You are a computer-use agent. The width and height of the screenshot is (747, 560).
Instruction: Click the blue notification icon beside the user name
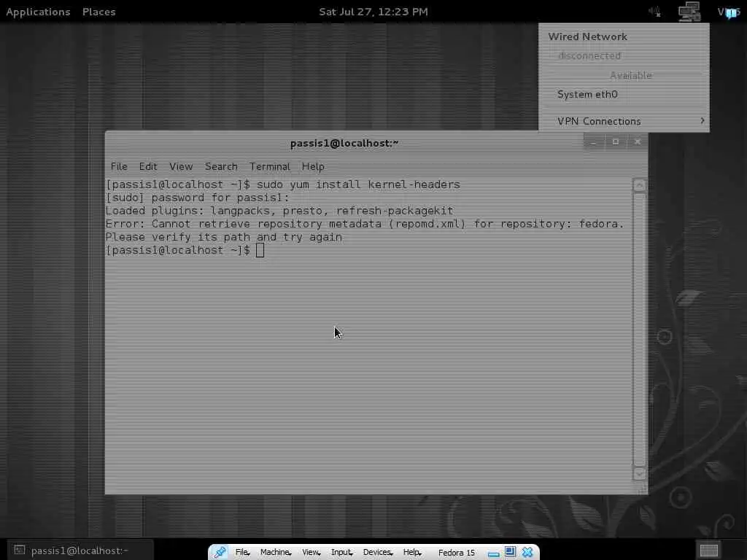(731, 13)
